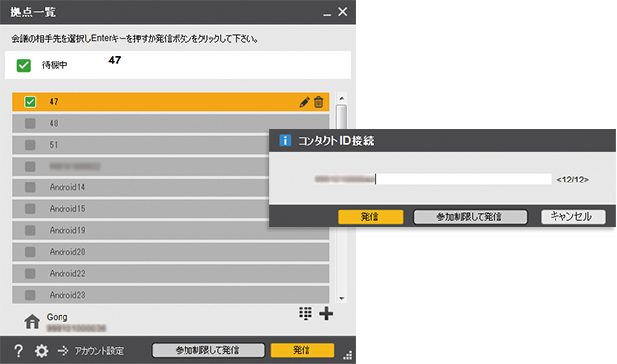Delete the 47 entry with trash icon

point(319,102)
